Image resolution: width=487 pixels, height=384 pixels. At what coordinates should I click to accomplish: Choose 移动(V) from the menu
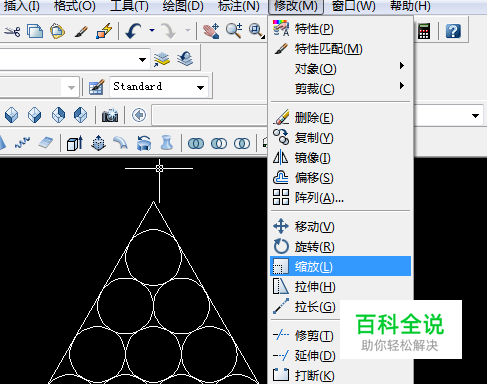pyautogui.click(x=341, y=227)
